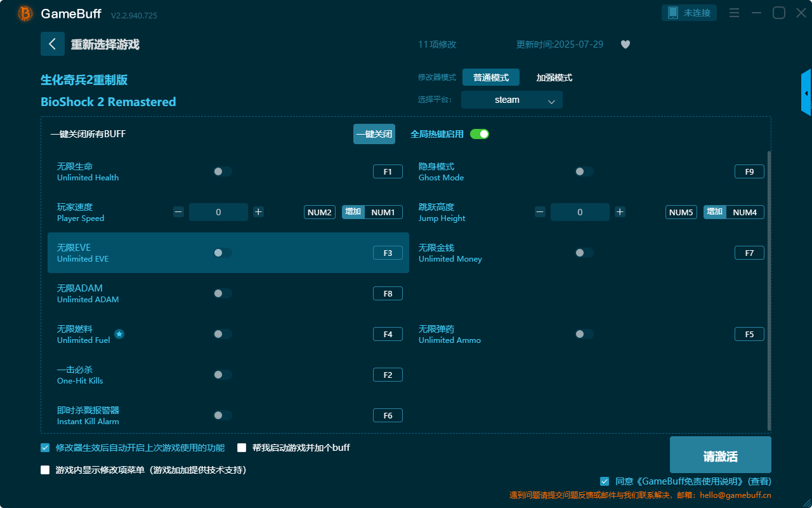Click the GameBuff logo icon
The image size is (812, 508).
(25, 13)
